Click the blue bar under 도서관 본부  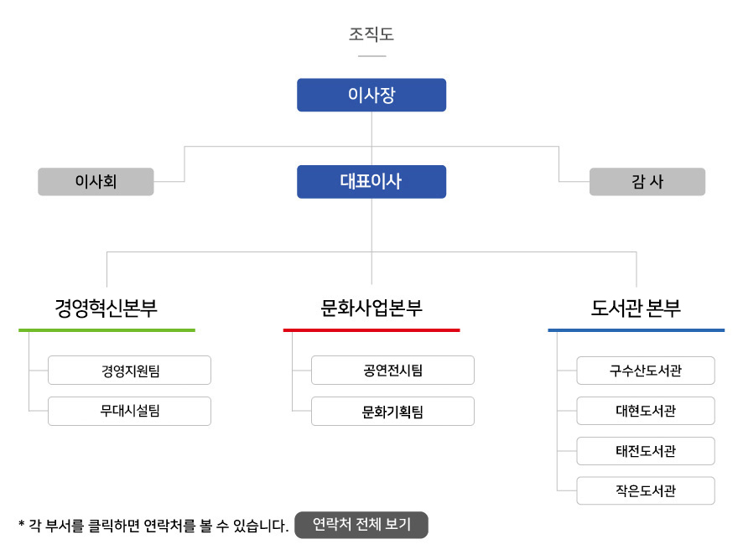[x=636, y=330]
